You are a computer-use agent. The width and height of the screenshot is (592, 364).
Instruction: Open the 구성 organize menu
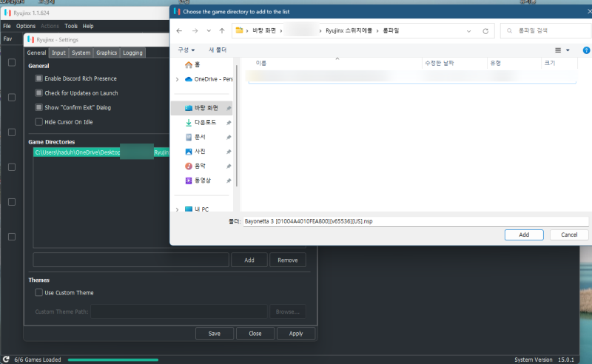click(186, 50)
